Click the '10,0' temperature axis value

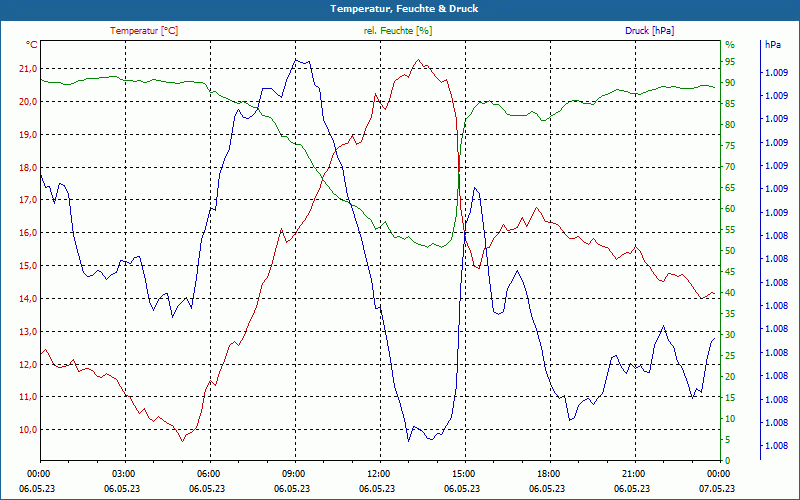29,430
